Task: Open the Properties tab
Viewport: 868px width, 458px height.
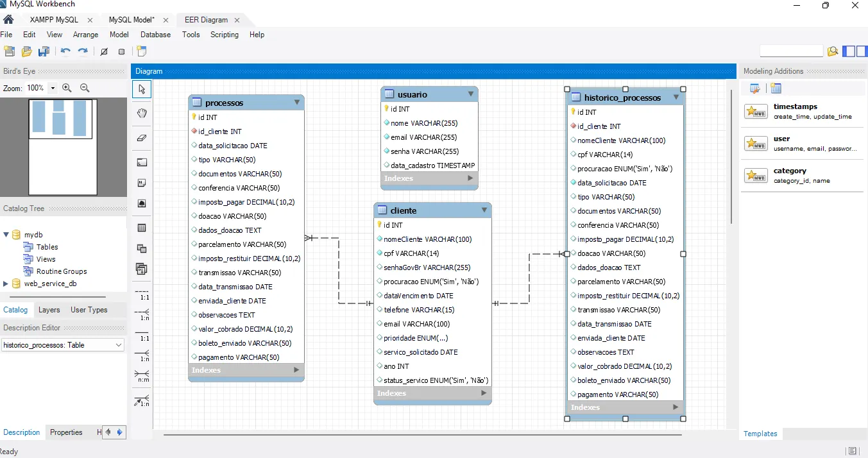Action: (67, 432)
